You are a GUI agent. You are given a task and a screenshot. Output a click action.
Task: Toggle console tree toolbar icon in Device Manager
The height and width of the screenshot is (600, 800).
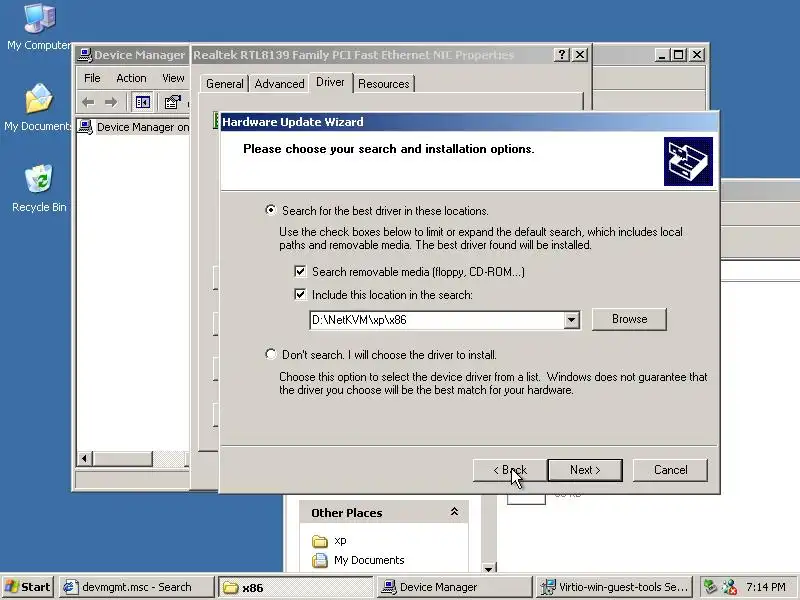[x=142, y=103]
